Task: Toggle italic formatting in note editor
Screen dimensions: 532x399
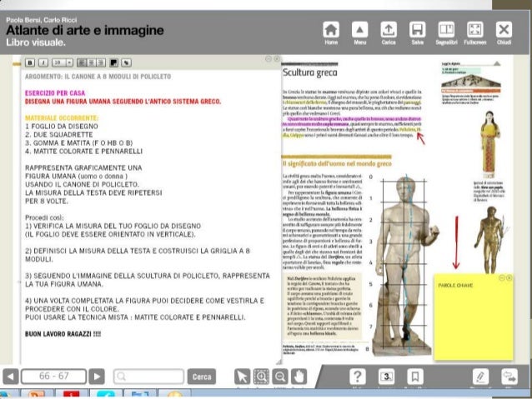Action: click(x=43, y=62)
